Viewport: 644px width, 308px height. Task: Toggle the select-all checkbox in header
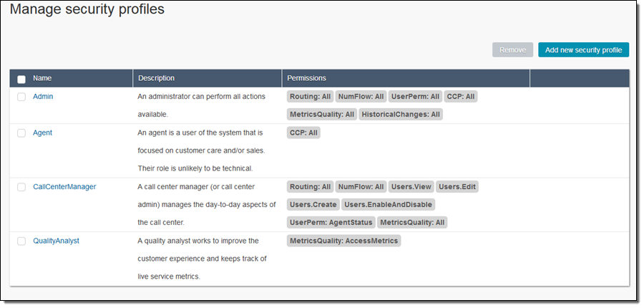click(21, 79)
